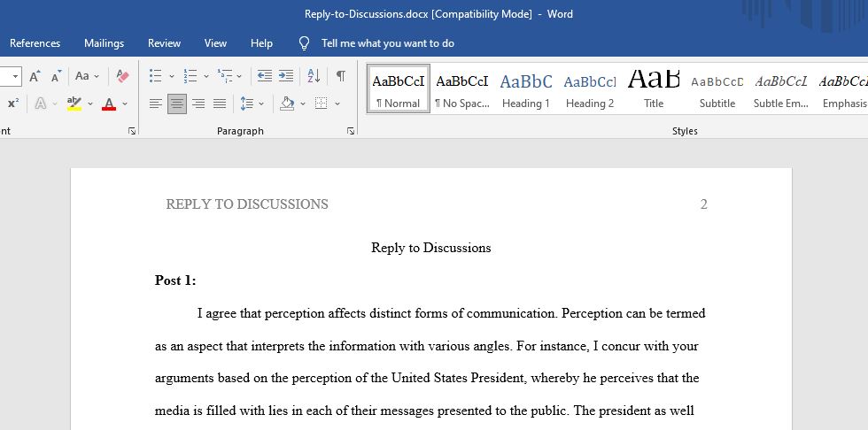This screenshot has width=868, height=430.
Task: Toggle show paragraph marks
Action: point(341,76)
